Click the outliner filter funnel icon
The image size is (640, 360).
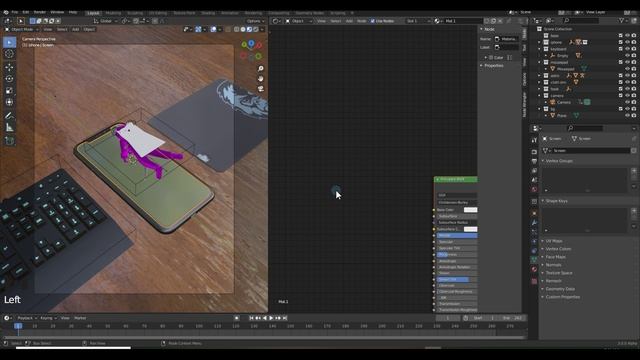point(621,20)
